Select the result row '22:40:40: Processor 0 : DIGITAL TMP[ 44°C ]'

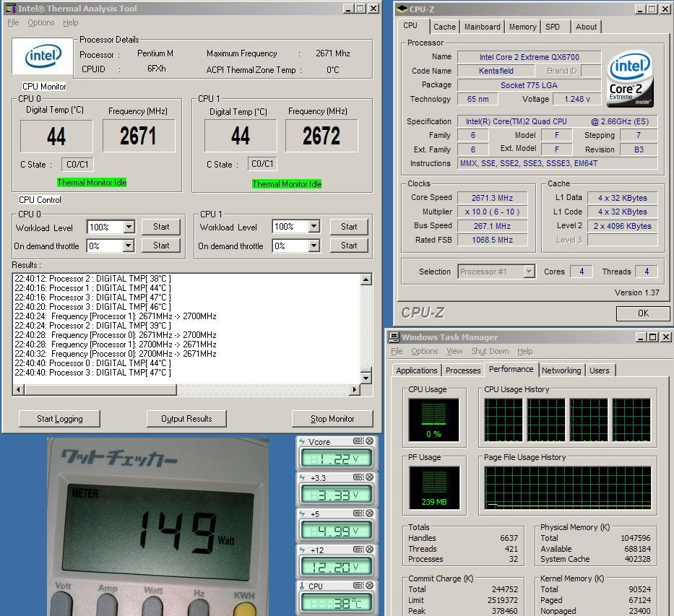93,363
